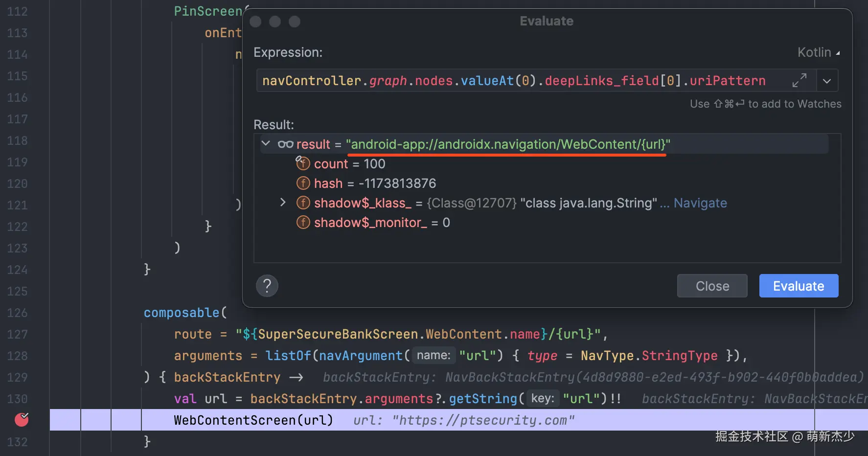
Task: Expand the shadow$_klass_ field node
Action: [283, 203]
